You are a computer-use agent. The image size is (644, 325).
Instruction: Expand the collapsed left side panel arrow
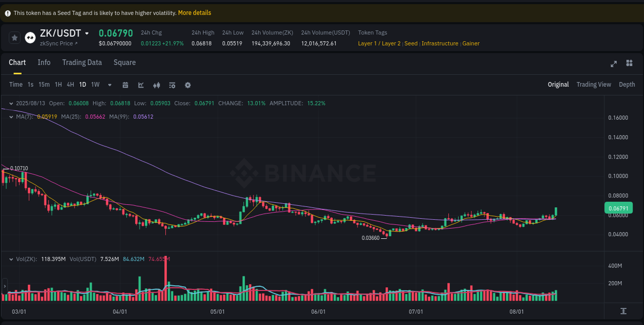(4, 287)
